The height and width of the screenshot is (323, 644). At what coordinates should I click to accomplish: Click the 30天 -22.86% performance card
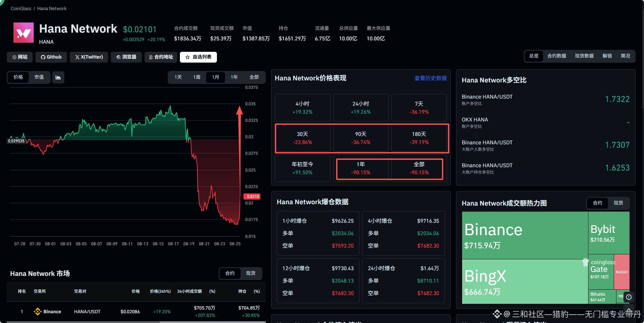(302, 138)
